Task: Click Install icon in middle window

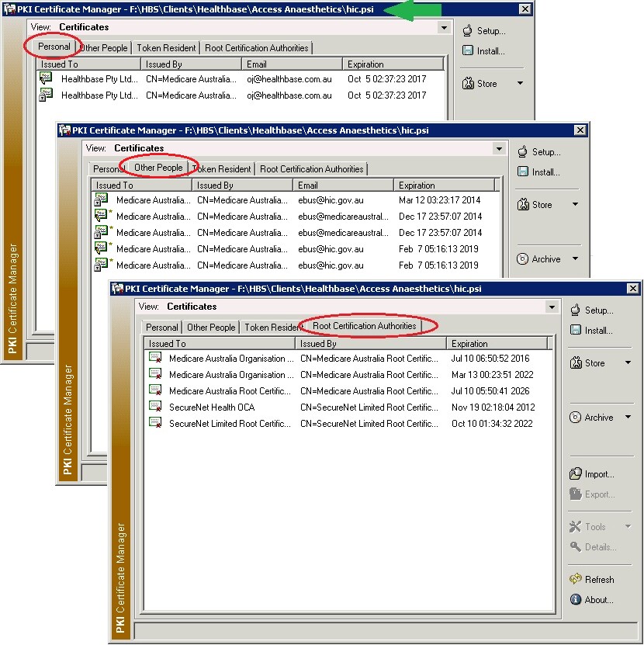Action: point(522,172)
